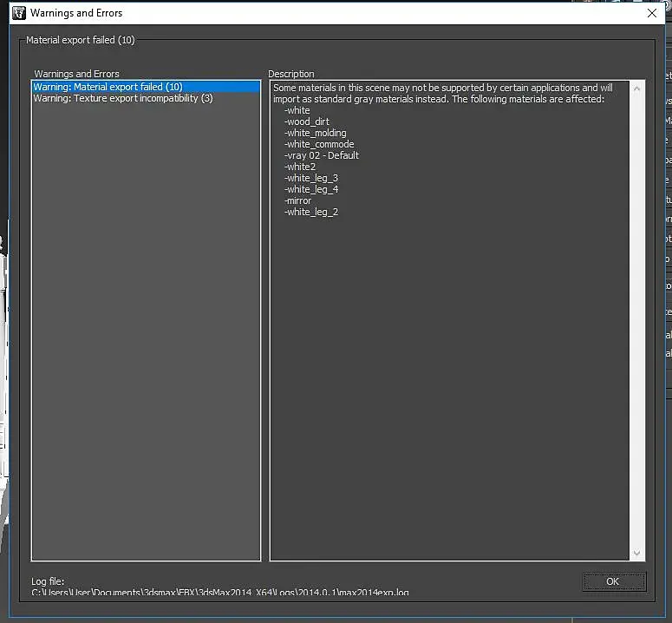Viewport: 672px width, 623px height.
Task: Select 'Warning: Texture export incompatibility (3)' row
Action: coord(147,98)
